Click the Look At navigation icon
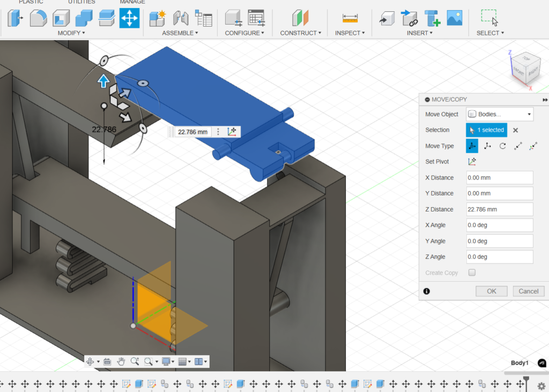Screen dimensions: 549x392 pos(107,361)
